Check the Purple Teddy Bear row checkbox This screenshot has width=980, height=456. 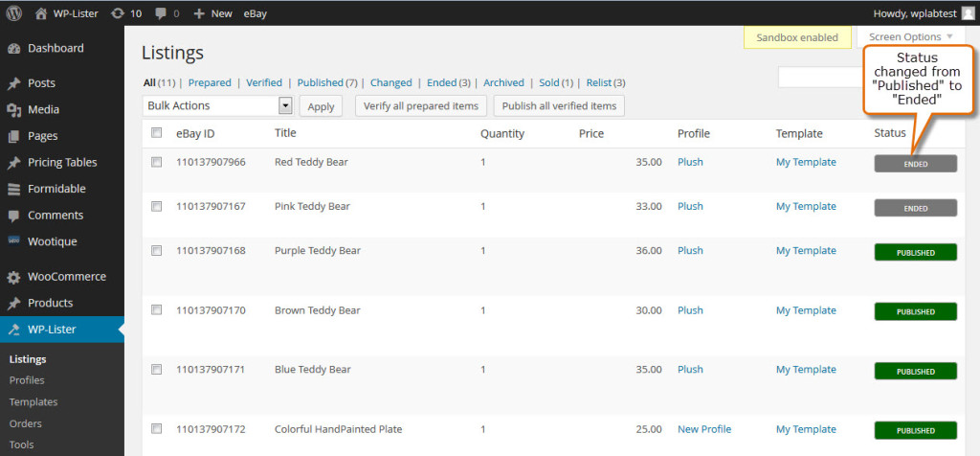click(157, 251)
